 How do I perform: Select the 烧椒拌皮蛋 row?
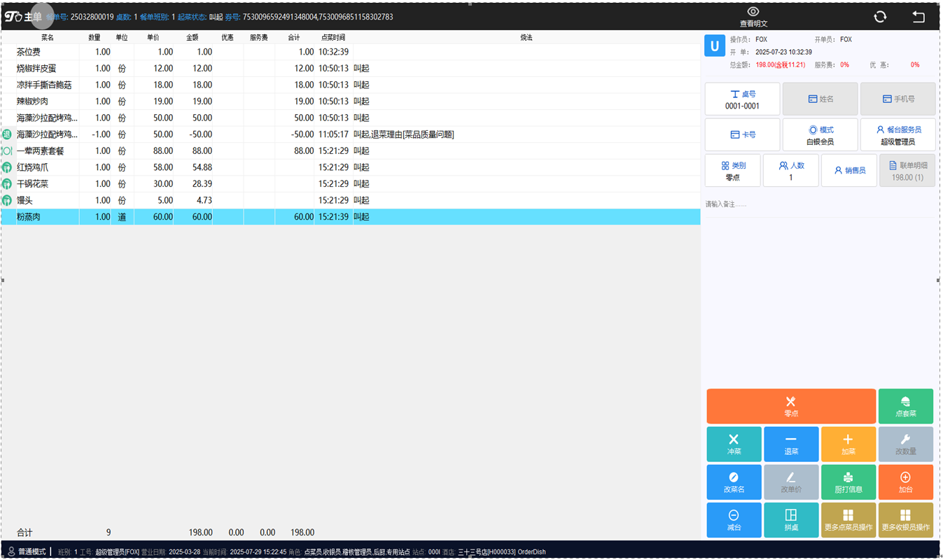pyautogui.click(x=351, y=68)
